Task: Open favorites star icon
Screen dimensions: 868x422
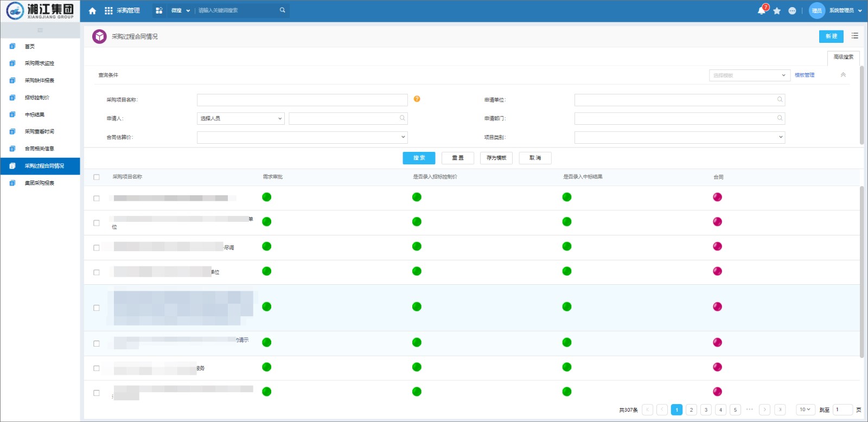Action: 777,11
